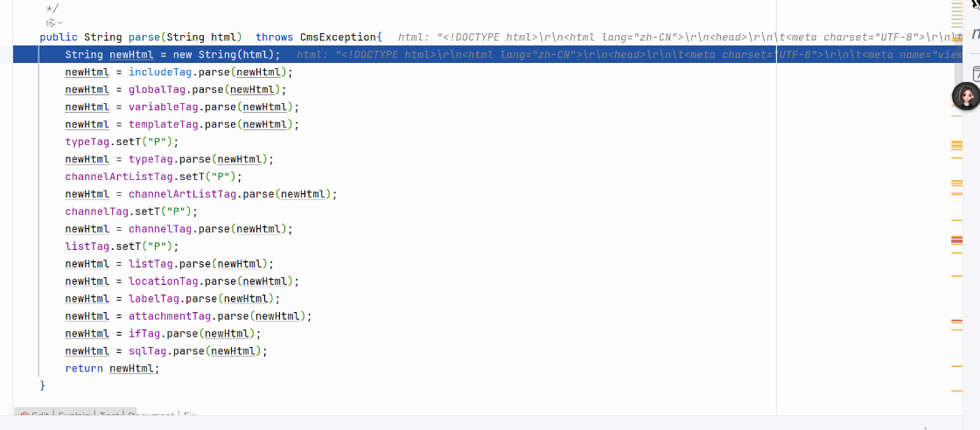The height and width of the screenshot is (430, 980).
Task: Click the return newHtml statement
Action: click(x=113, y=369)
